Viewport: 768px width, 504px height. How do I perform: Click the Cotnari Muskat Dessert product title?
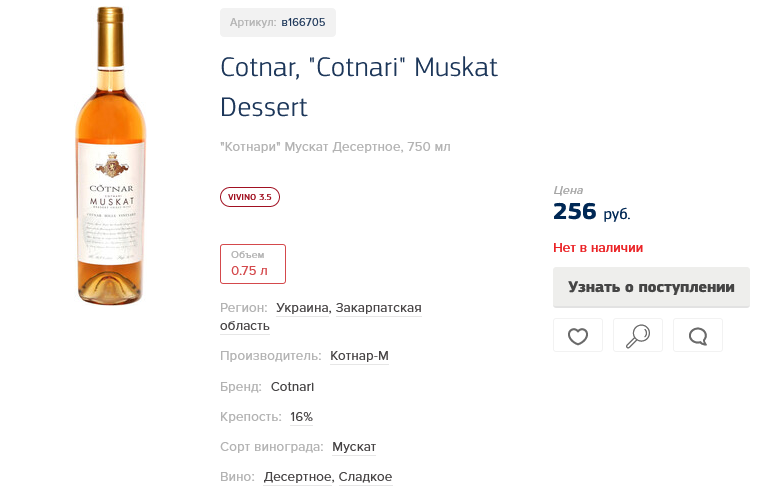pos(358,87)
